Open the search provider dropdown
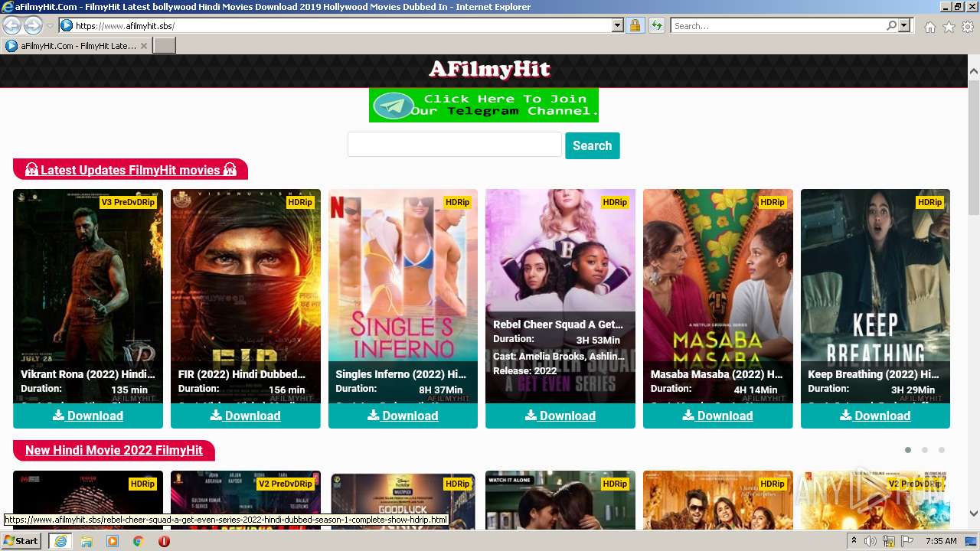This screenshot has height=551, width=980. click(904, 26)
